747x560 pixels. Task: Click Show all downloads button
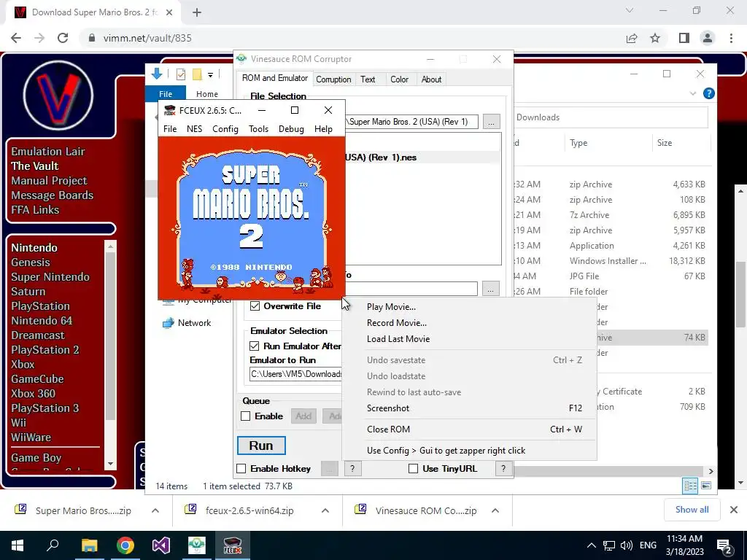(692, 510)
